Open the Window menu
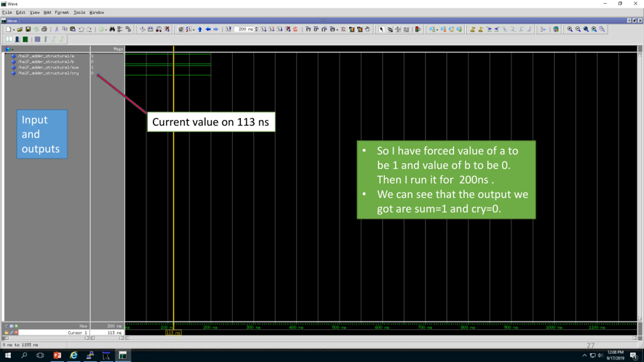This screenshot has width=644, height=362. point(97,12)
